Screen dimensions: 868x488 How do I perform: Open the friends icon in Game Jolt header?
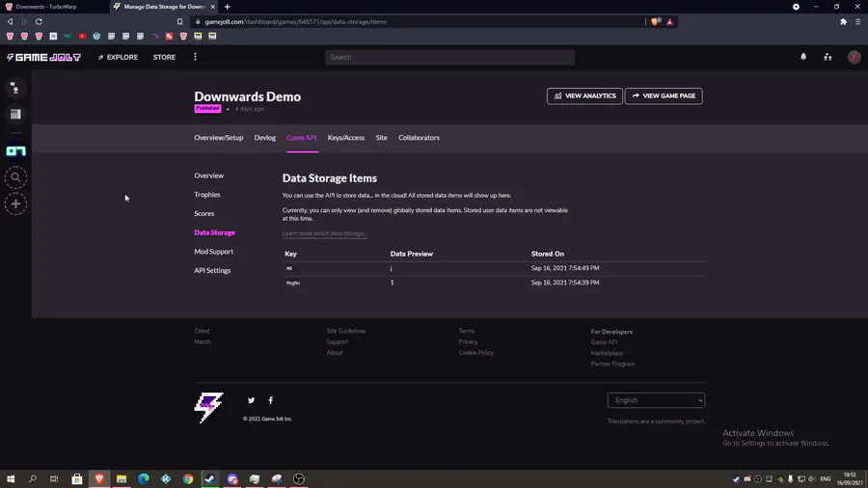pos(827,57)
